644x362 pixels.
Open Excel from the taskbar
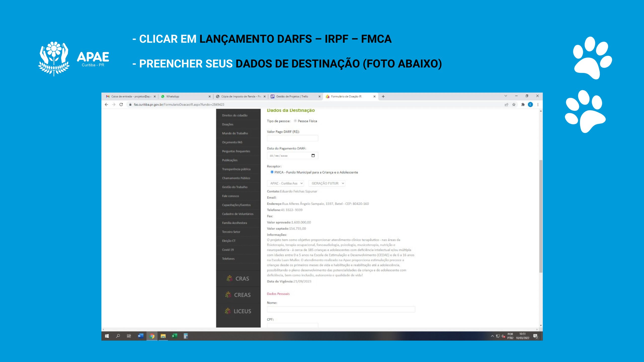(x=174, y=336)
